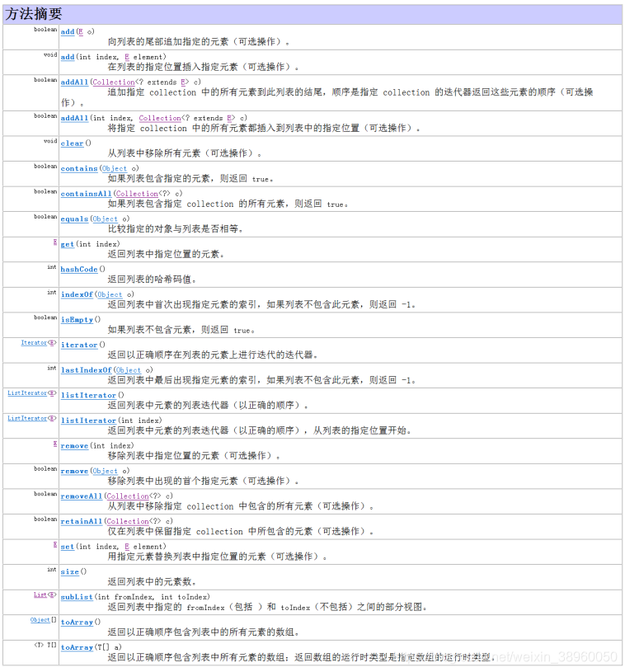Click the Object parameter link in equals
The height and width of the screenshot is (672, 625).
click(105, 219)
